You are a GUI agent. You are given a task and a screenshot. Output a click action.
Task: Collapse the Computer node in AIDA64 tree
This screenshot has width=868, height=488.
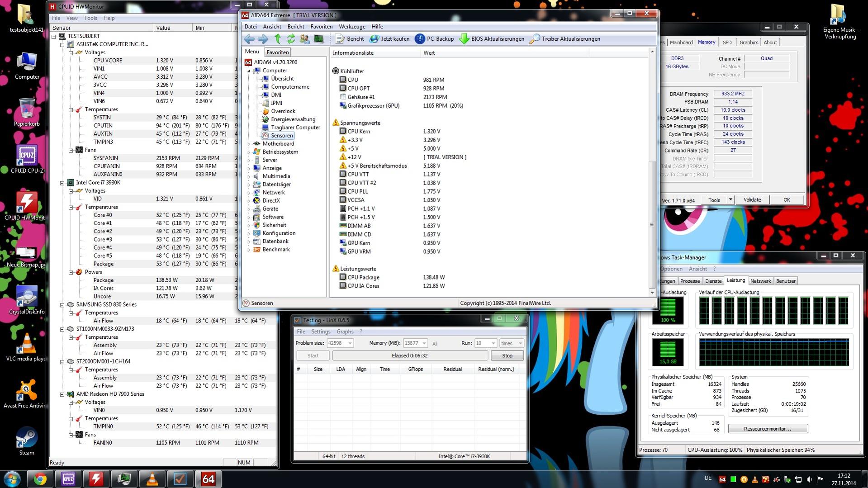coord(249,71)
